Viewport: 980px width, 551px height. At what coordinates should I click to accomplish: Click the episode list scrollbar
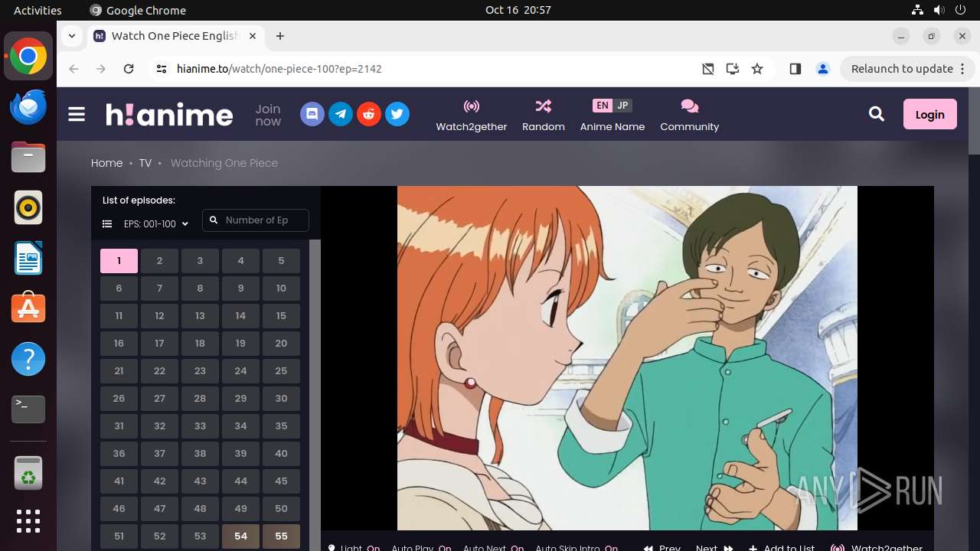[315, 395]
